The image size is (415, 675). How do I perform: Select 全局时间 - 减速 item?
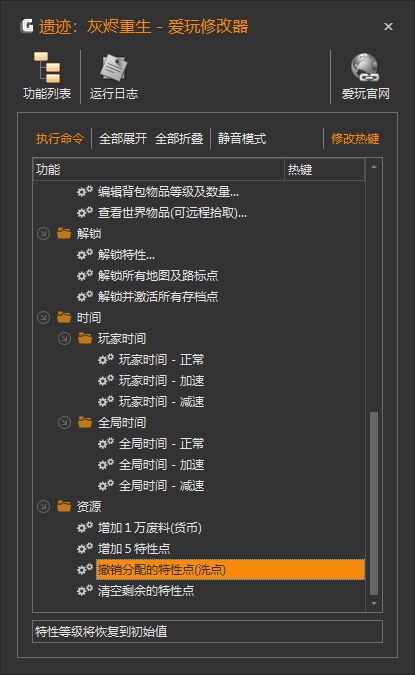pos(161,486)
